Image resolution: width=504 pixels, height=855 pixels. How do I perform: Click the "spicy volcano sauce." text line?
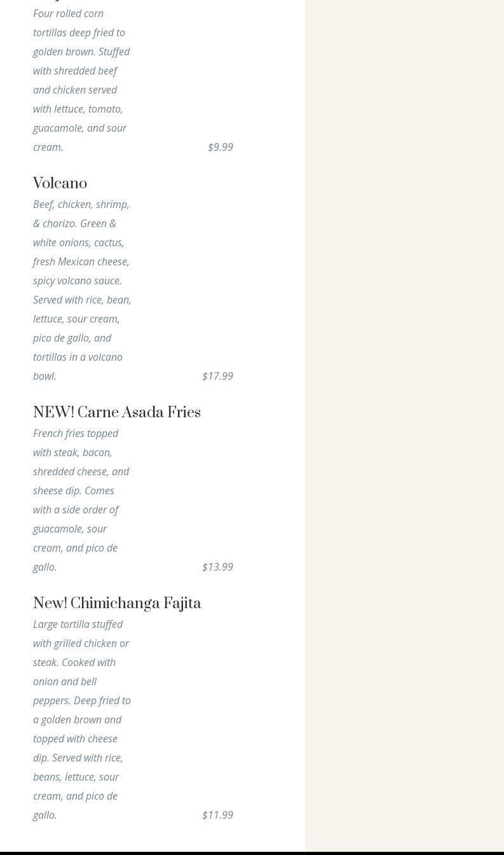77,281
